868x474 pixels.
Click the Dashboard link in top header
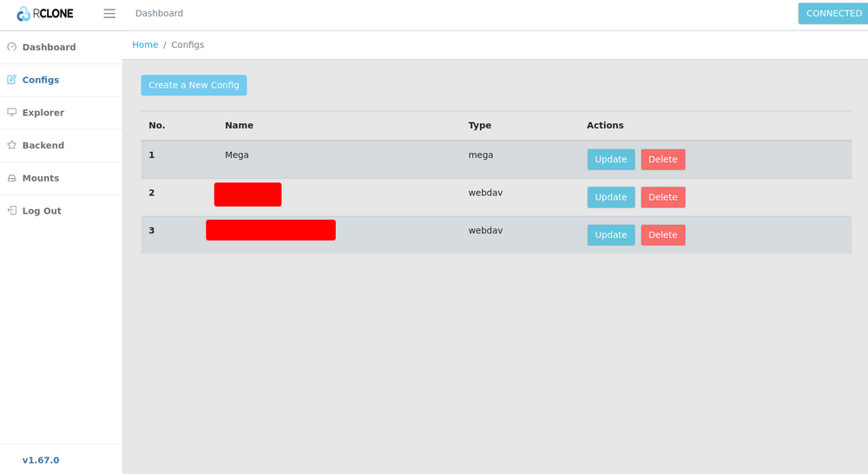159,13
